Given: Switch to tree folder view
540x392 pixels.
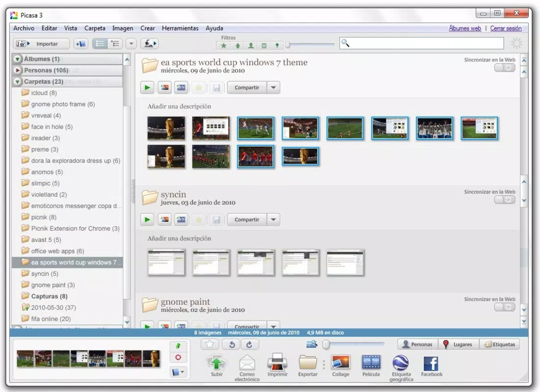Looking at the screenshot, I should click(x=115, y=44).
